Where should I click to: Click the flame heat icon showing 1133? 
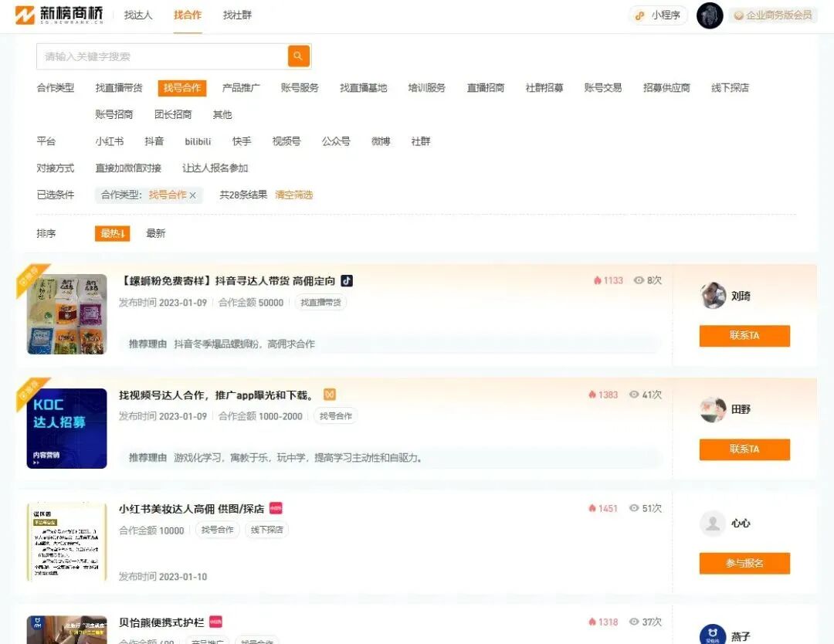click(x=597, y=280)
